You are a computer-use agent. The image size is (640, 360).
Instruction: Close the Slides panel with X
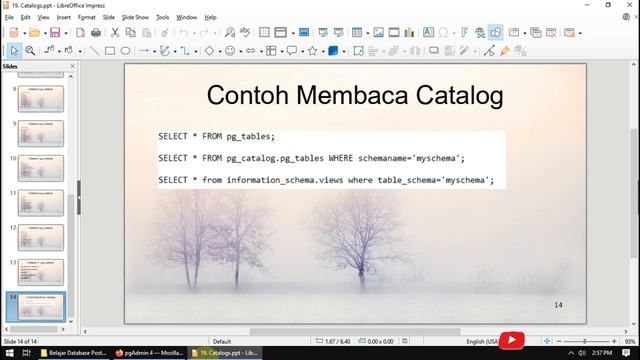[73, 66]
